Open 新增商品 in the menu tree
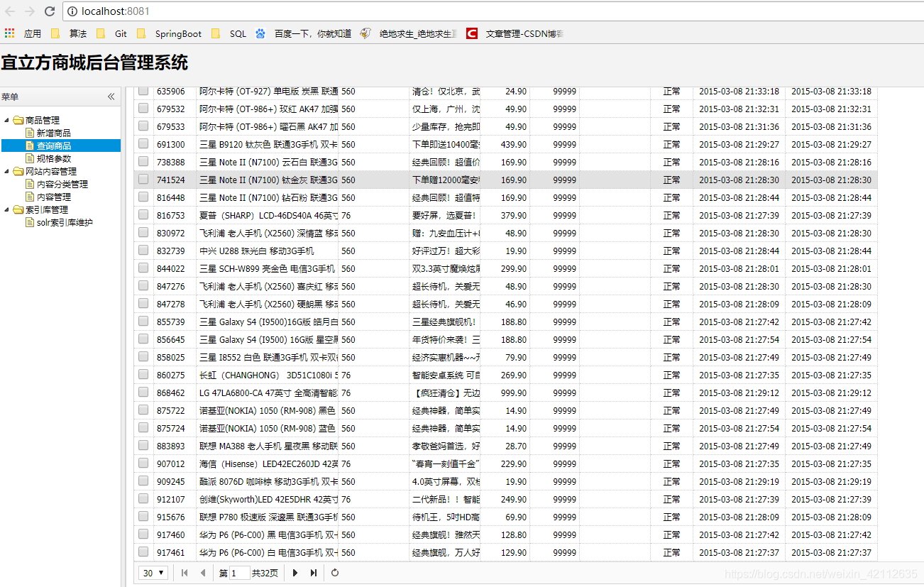 [x=54, y=133]
